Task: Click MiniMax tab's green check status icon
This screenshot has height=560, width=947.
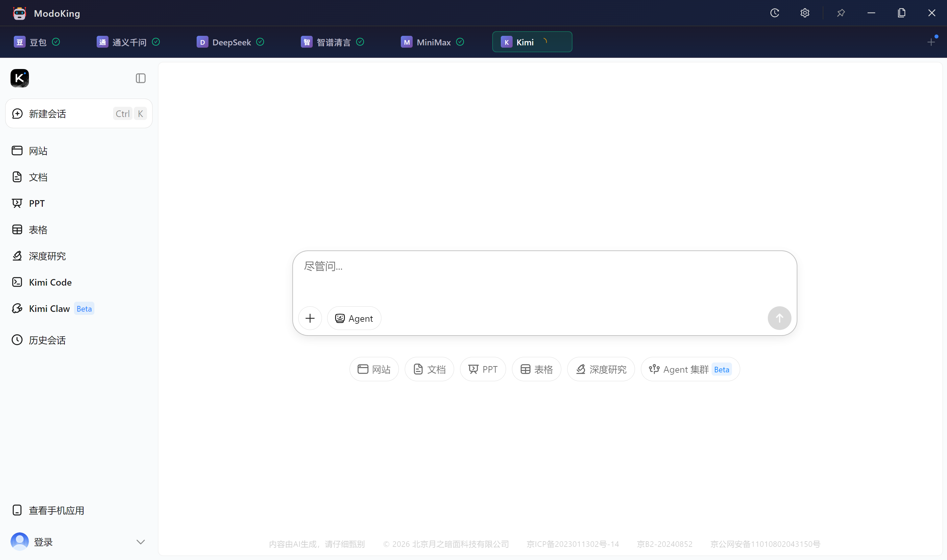Action: [x=460, y=42]
